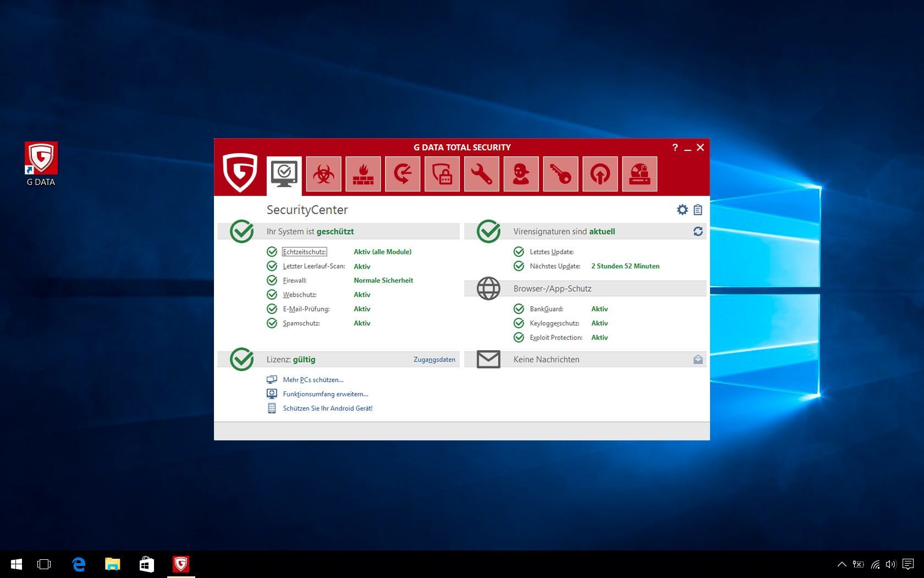Open the encryption key icon
Screen dimensions: 924x578
pyautogui.click(x=560, y=174)
